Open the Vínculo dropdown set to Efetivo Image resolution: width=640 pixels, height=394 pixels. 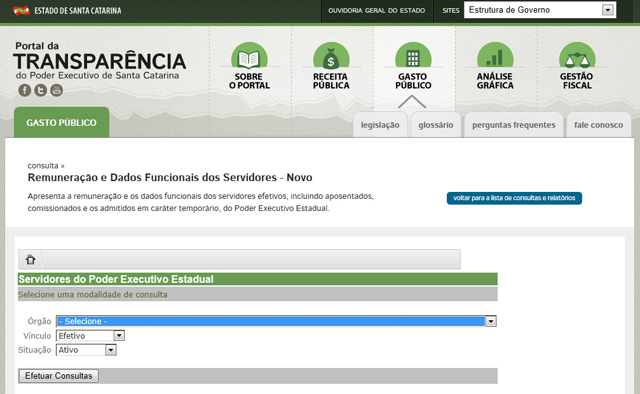pos(90,336)
